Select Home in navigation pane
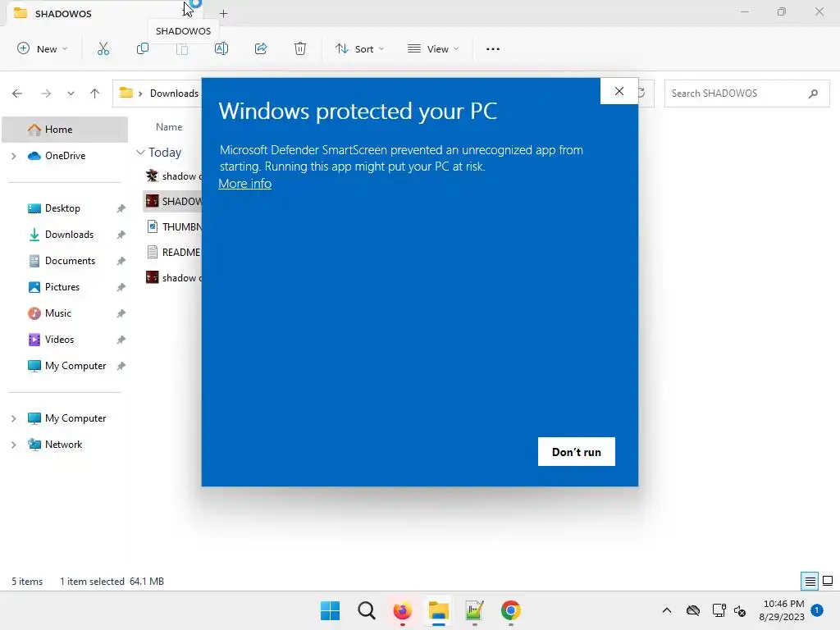840x630 pixels. pyautogui.click(x=65, y=129)
